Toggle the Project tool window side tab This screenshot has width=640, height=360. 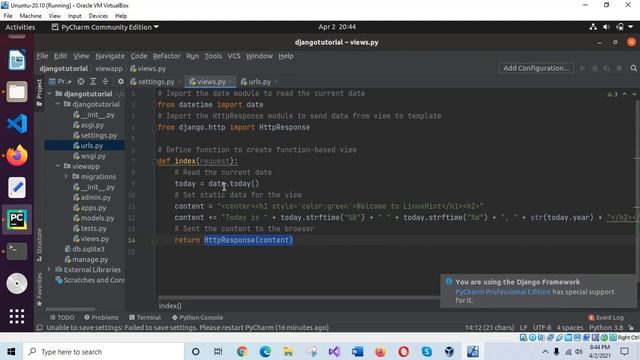tap(39, 93)
